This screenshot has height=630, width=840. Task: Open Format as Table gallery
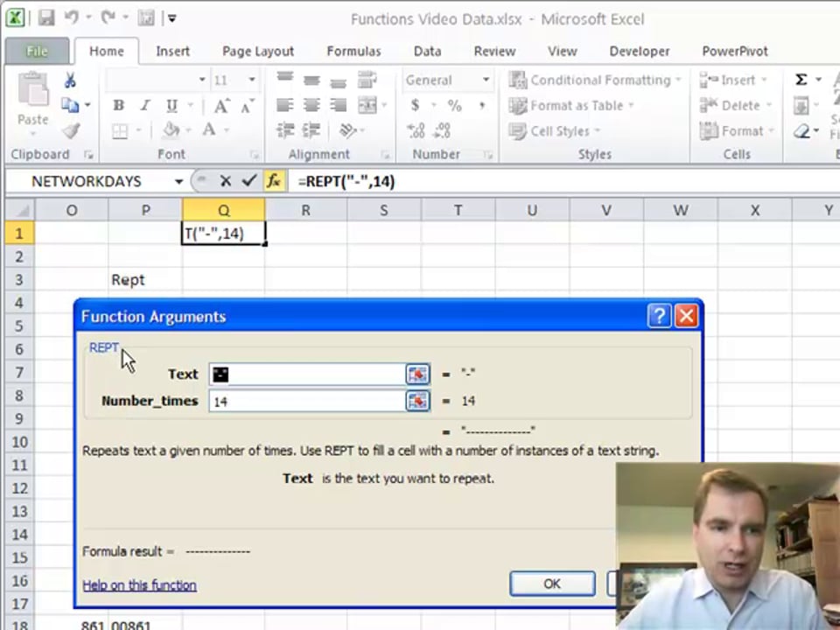click(x=571, y=106)
